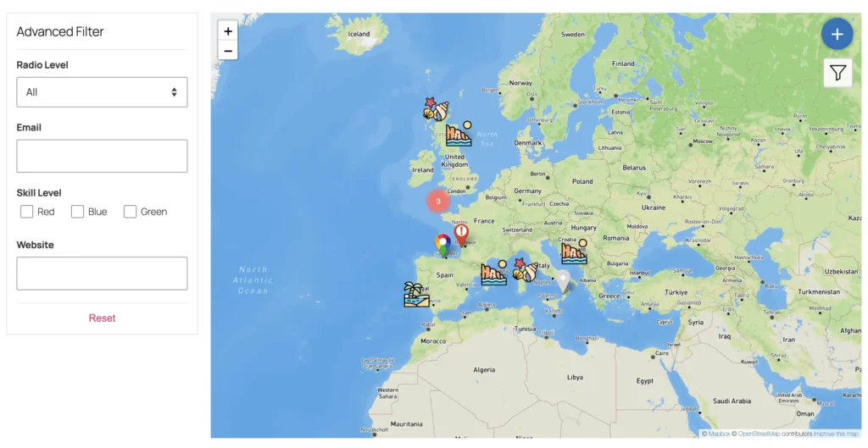This screenshot has height=448, width=868.
Task: Check the Blue skill level option
Action: (x=78, y=212)
